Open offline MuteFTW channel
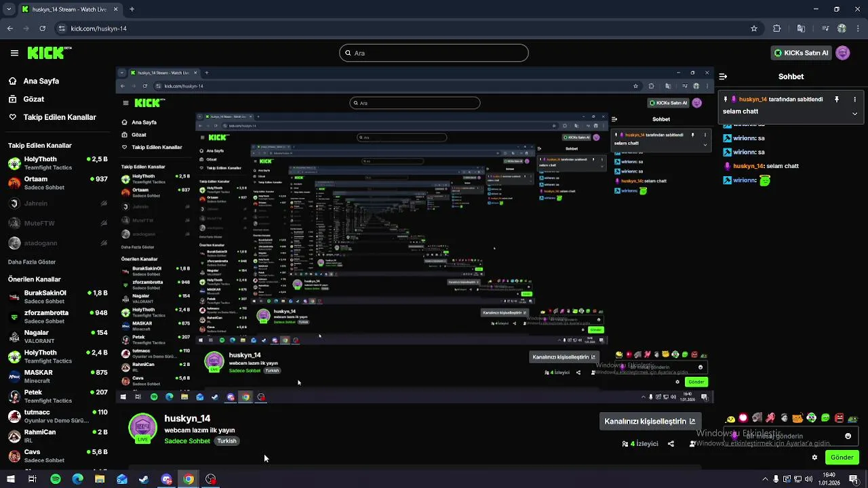Image resolution: width=868 pixels, height=488 pixels. 58,223
